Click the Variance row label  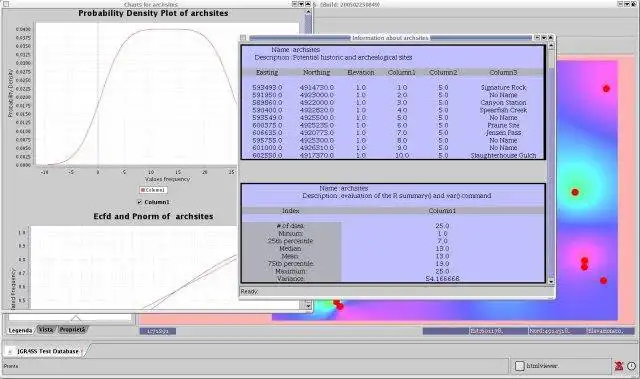[290, 279]
